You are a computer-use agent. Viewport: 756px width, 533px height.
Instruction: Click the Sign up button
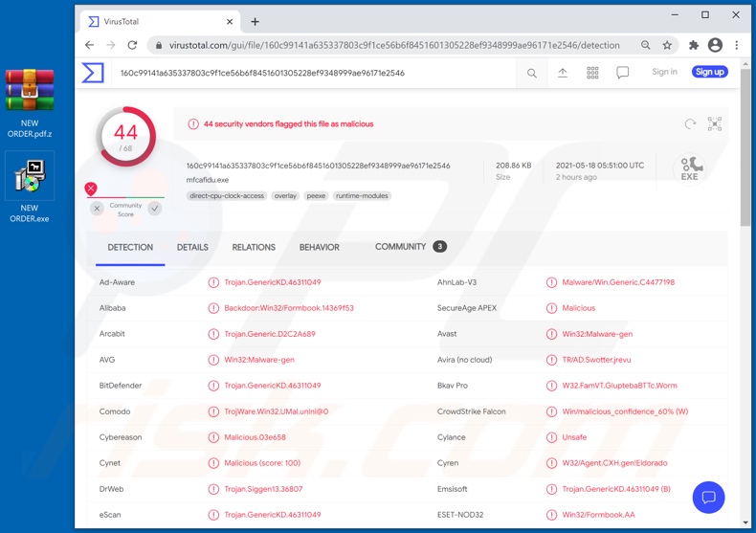tap(710, 72)
